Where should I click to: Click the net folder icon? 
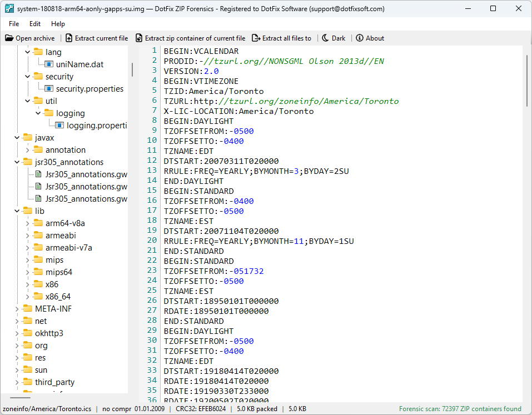(28, 321)
